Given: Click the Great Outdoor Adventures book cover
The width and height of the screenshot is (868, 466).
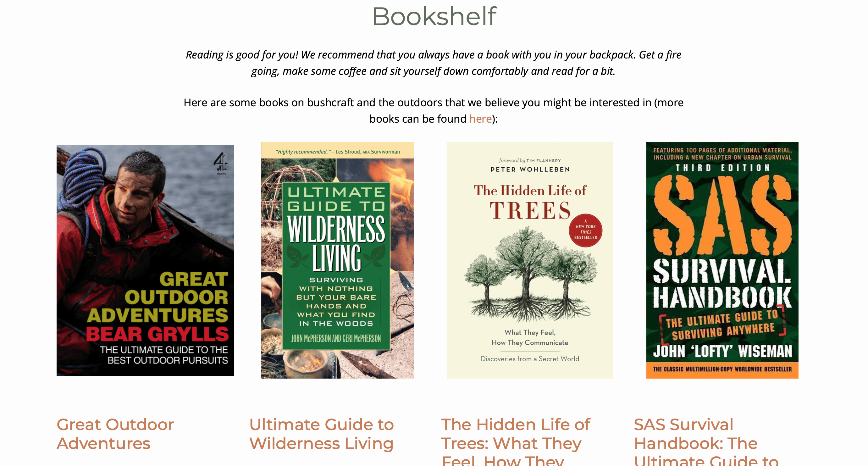Looking at the screenshot, I should (145, 260).
